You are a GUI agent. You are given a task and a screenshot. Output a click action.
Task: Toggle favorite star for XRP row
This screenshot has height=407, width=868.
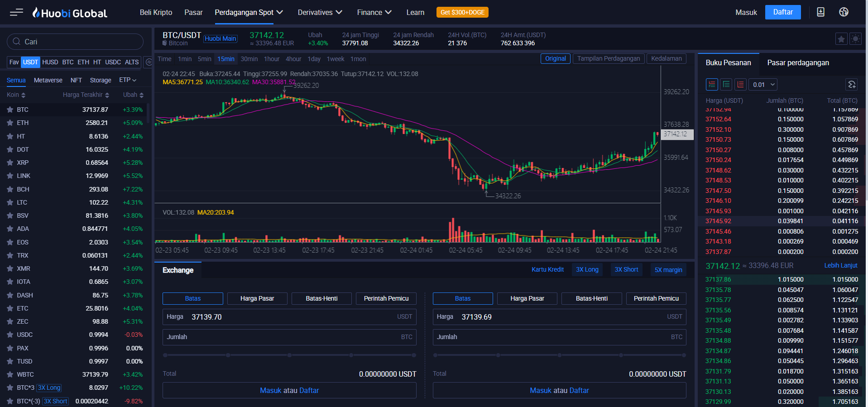[10, 163]
